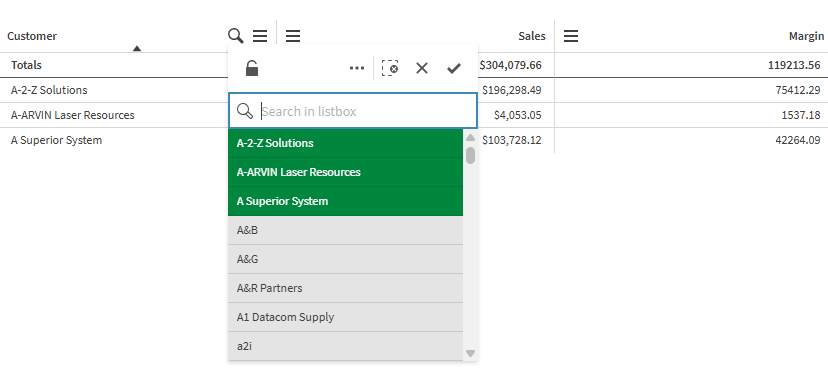Click the listbox scrollbar thumb
828x370 pixels.
pyautogui.click(x=471, y=155)
